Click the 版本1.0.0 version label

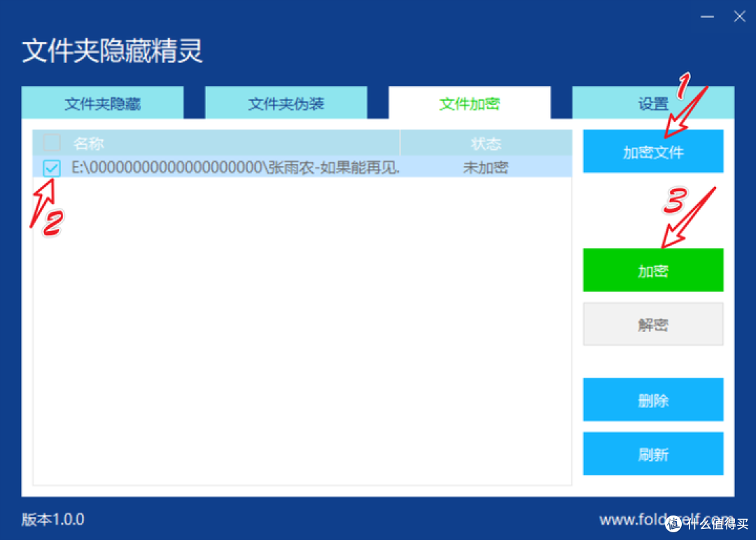coord(53,519)
